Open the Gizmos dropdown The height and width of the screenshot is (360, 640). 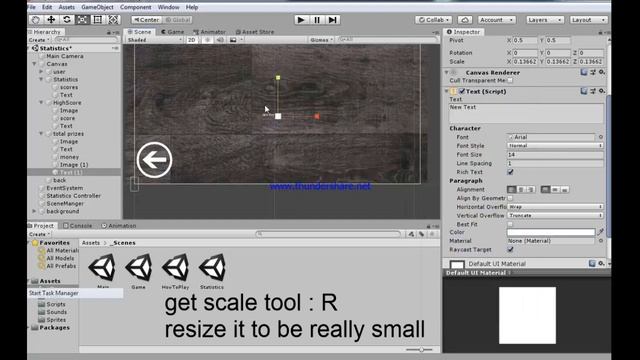(321, 40)
